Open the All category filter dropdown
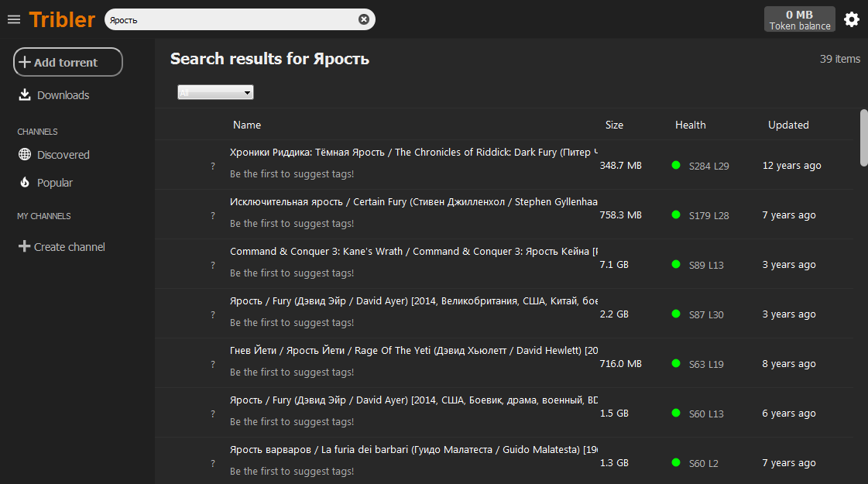The image size is (868, 484). click(x=215, y=92)
